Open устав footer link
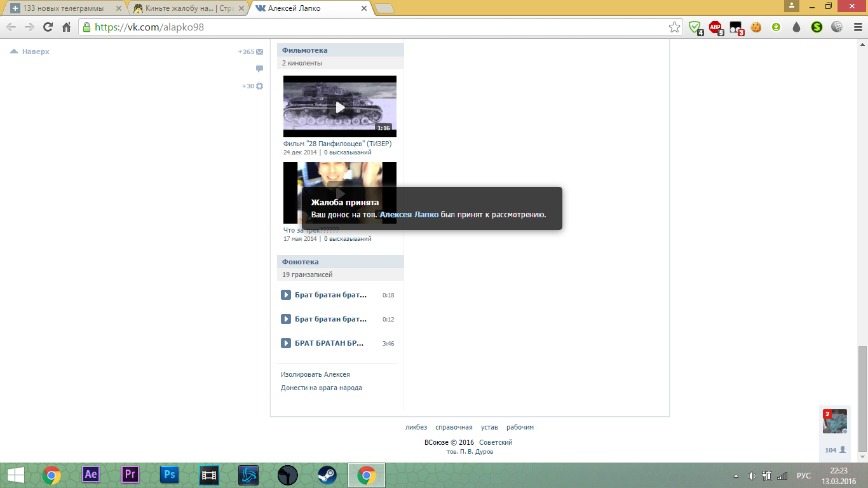Screen dimensions: 868x488 coord(489,427)
